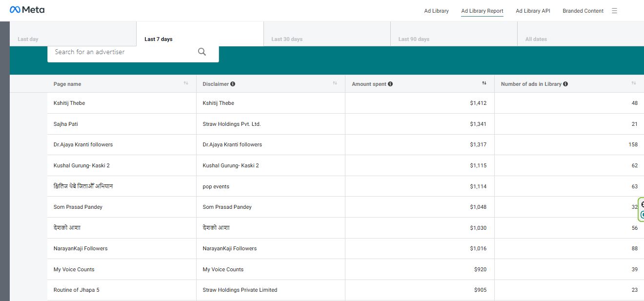Screen dimensions: 644x301
Task: Sort by Disclaimer column arrows
Action: tap(335, 83)
